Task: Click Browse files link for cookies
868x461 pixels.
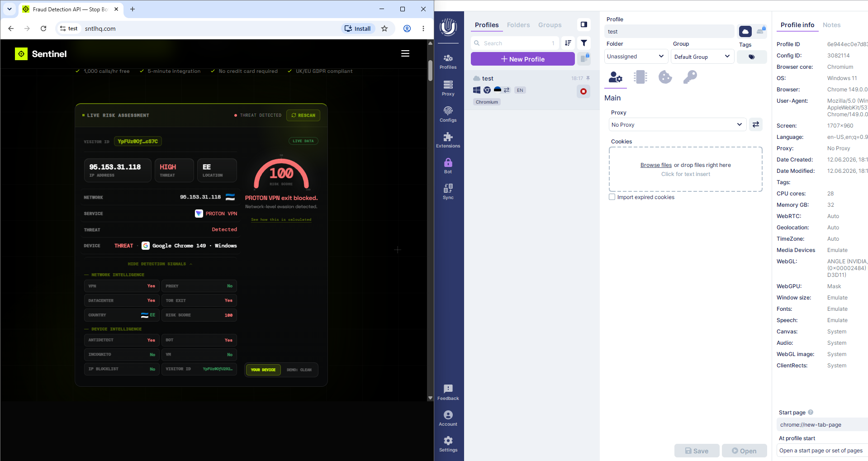Action: point(656,165)
